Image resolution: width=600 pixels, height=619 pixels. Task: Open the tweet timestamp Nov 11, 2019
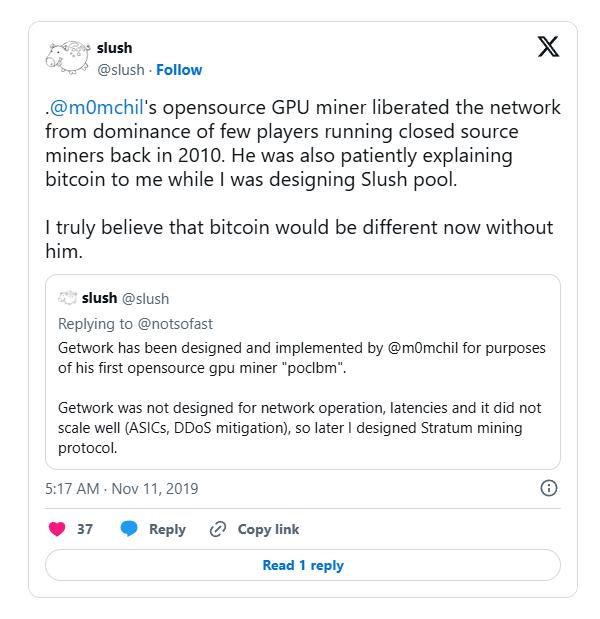tap(122, 489)
